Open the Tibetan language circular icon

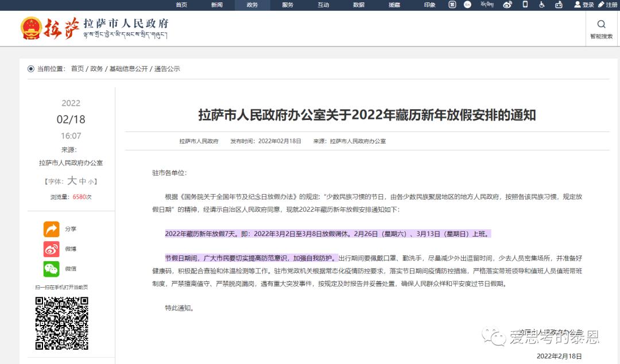(x=467, y=5)
